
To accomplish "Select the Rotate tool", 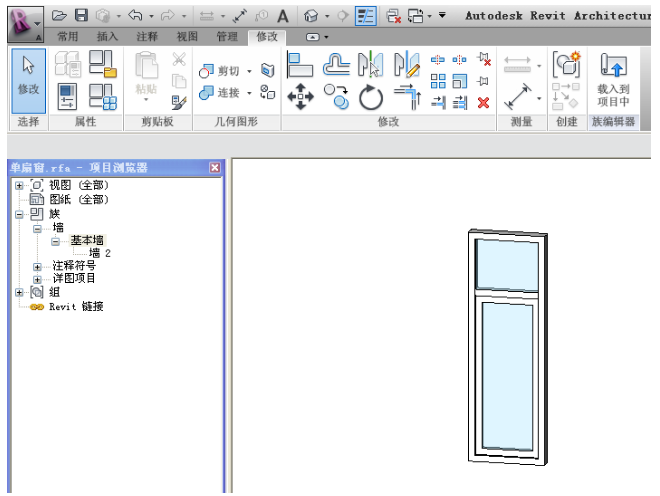I will point(371,97).
